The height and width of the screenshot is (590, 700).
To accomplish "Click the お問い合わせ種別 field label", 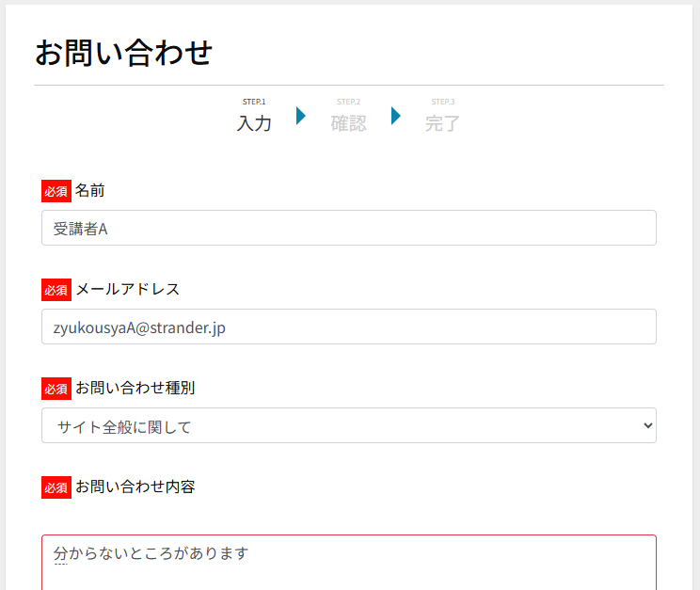I will pos(135,388).
